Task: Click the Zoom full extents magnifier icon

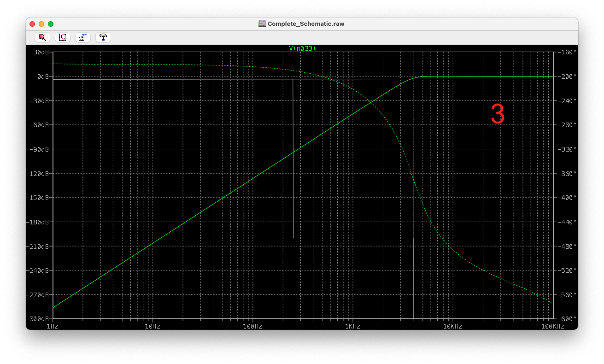Action: coord(42,37)
